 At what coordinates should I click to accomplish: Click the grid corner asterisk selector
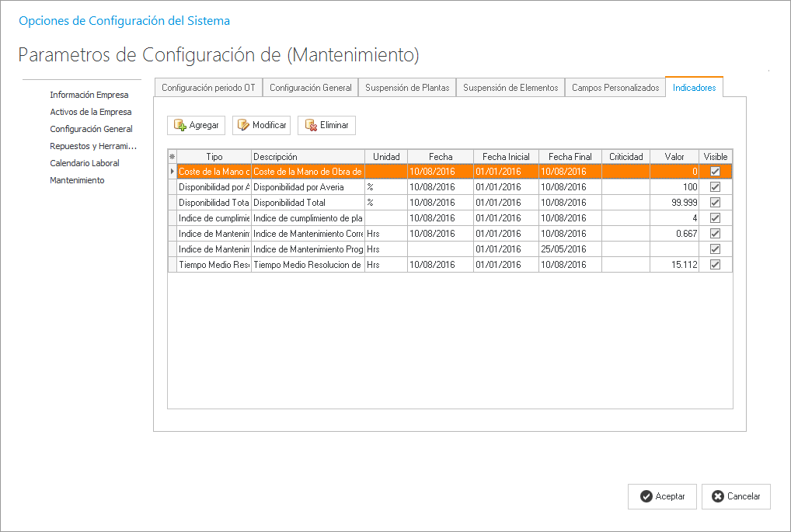(172, 157)
